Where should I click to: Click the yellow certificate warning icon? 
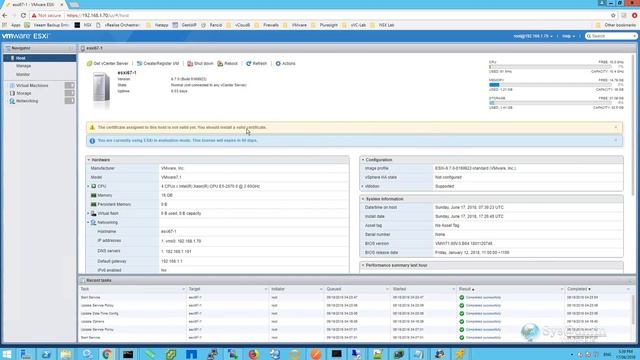(x=92, y=127)
